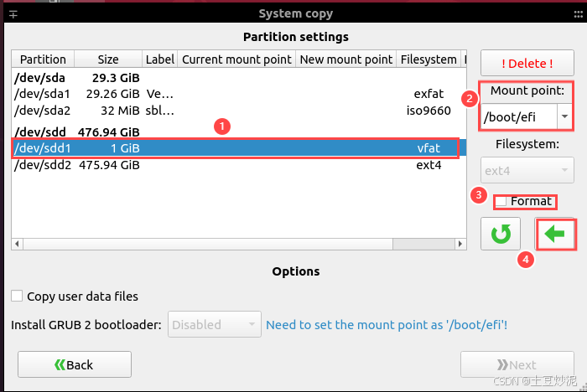Tick the Format checkbox
The image size is (587, 392).
click(501, 201)
